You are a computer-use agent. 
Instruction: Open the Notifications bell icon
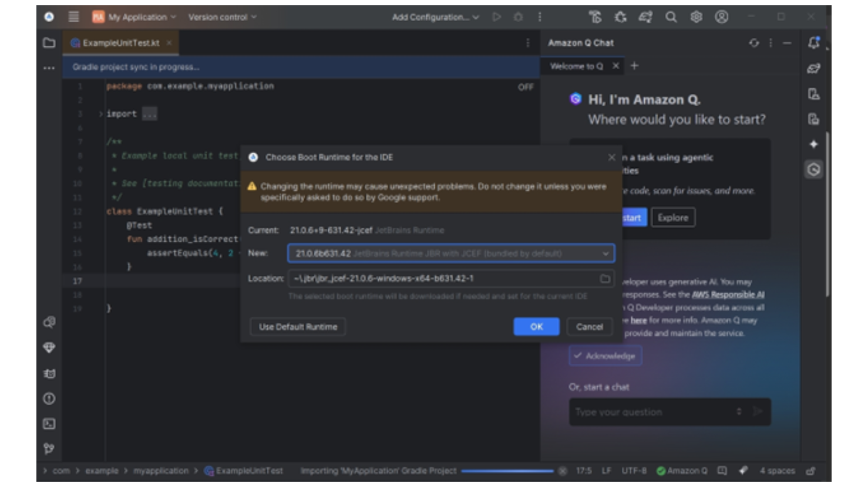tap(813, 43)
